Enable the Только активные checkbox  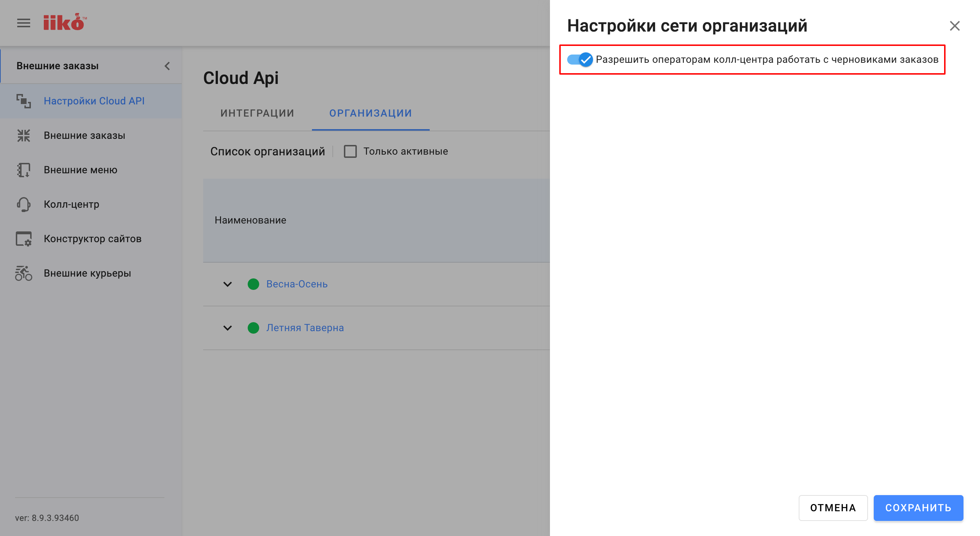click(350, 151)
